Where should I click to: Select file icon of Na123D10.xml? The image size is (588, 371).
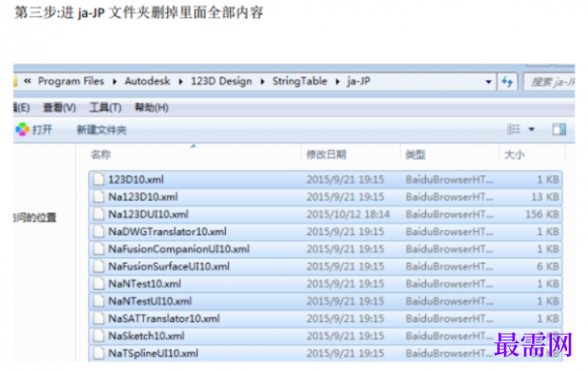coord(99,196)
